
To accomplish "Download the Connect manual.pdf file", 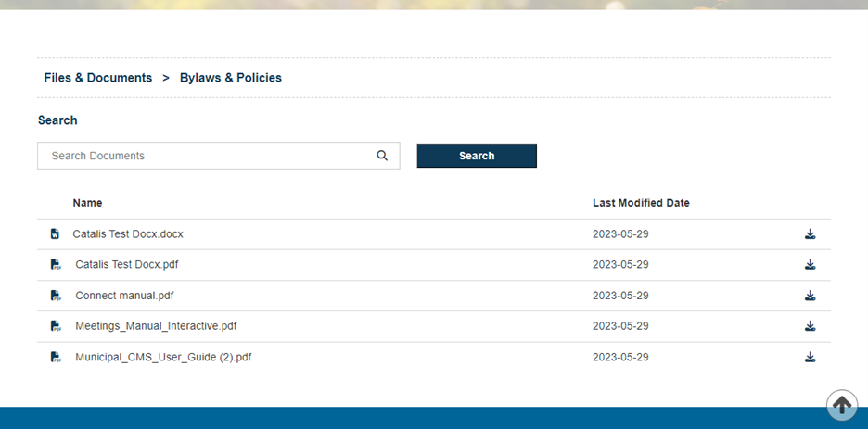I will [x=810, y=296].
